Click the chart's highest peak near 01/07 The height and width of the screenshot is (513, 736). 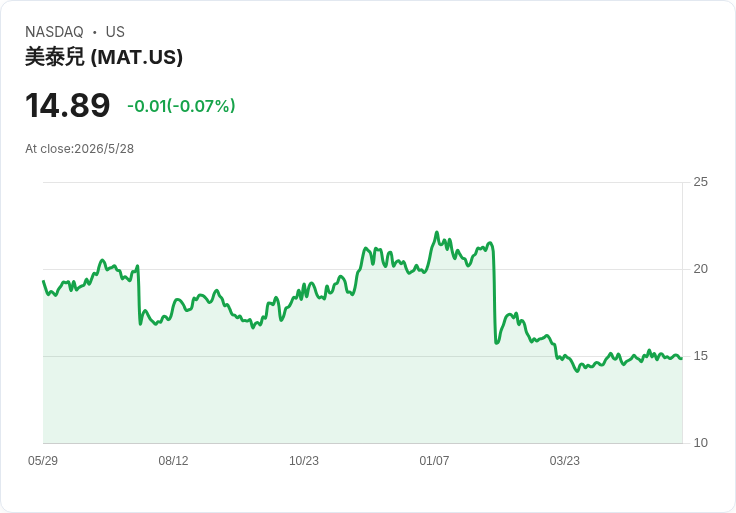[x=437, y=232]
